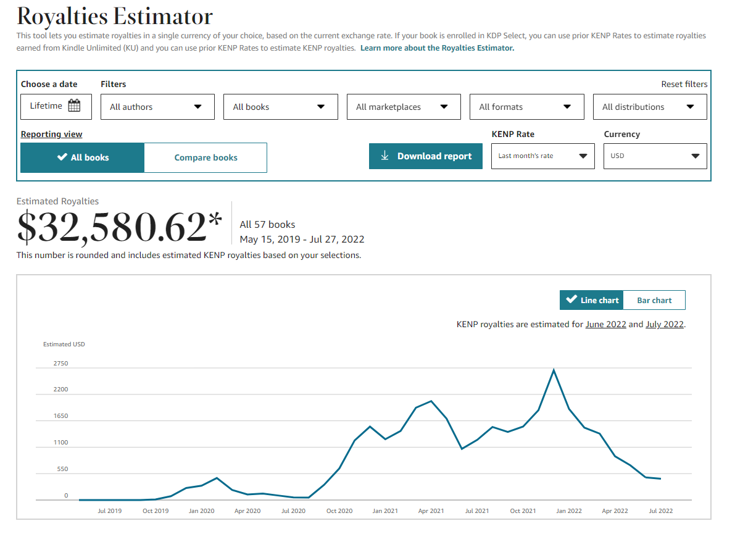Screen dimensions: 756x534
Task: Click the download arrow icon
Action: pos(384,156)
